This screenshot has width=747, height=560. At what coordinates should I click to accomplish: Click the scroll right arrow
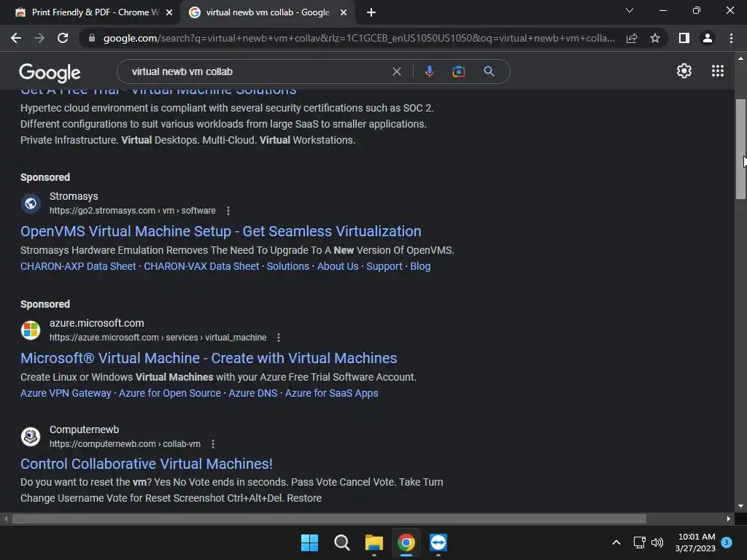(x=729, y=518)
